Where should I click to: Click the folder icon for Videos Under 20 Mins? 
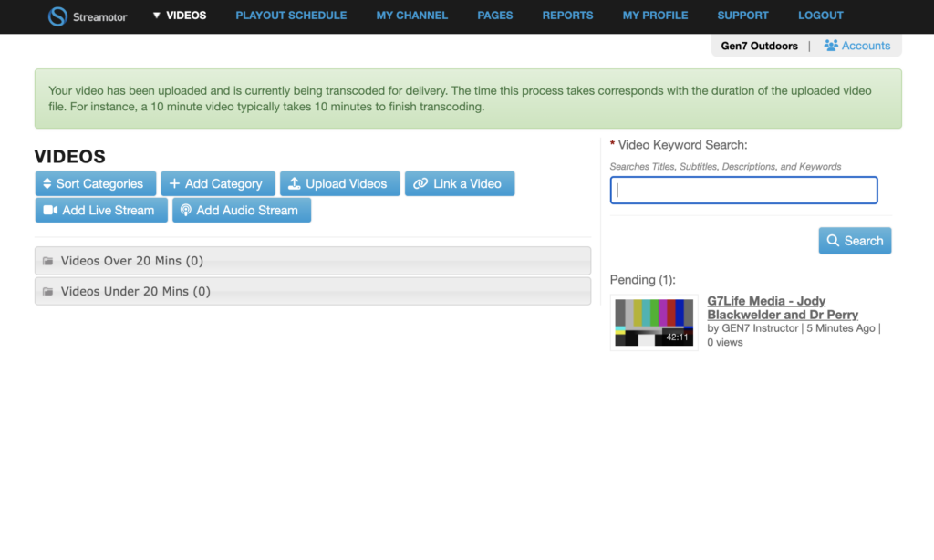point(48,292)
